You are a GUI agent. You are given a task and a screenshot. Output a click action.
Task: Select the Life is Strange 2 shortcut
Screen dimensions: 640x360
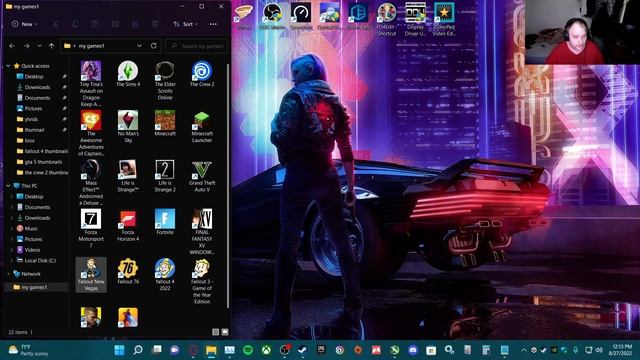click(165, 176)
